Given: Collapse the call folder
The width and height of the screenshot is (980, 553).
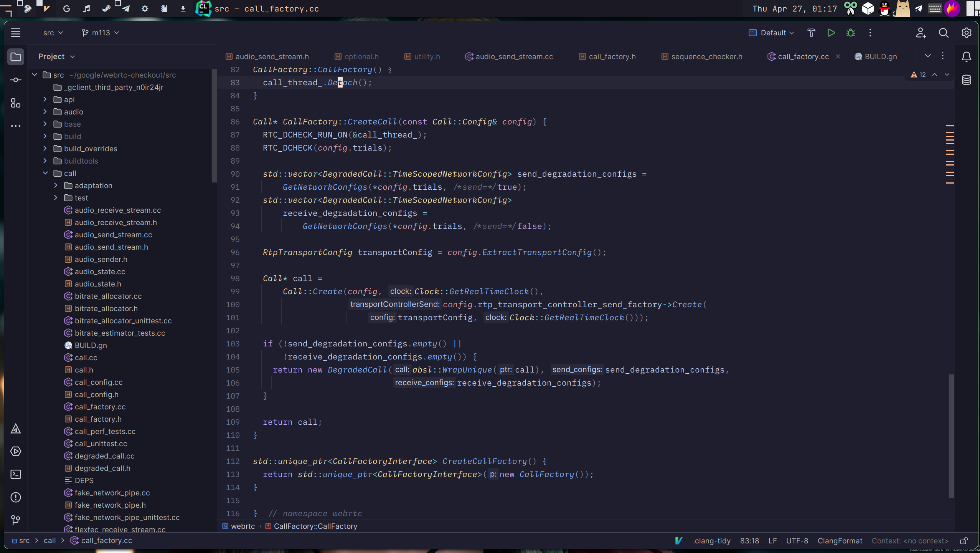Looking at the screenshot, I should click(45, 173).
